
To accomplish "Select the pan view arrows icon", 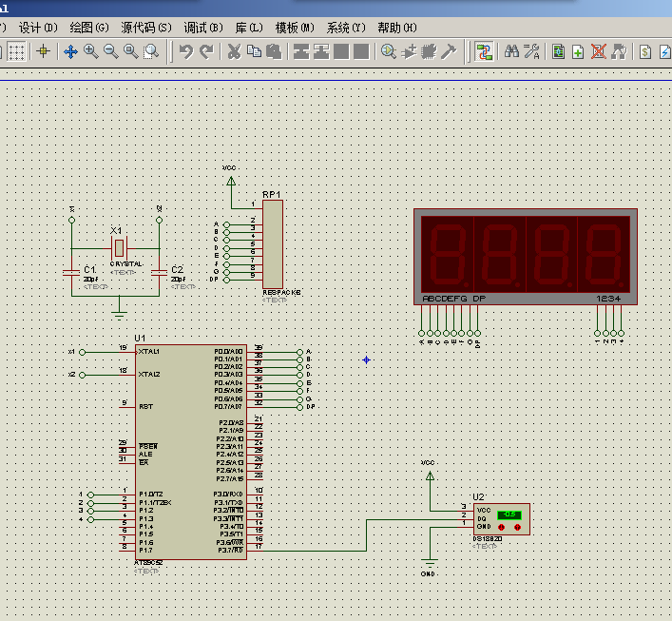I will 70,52.
